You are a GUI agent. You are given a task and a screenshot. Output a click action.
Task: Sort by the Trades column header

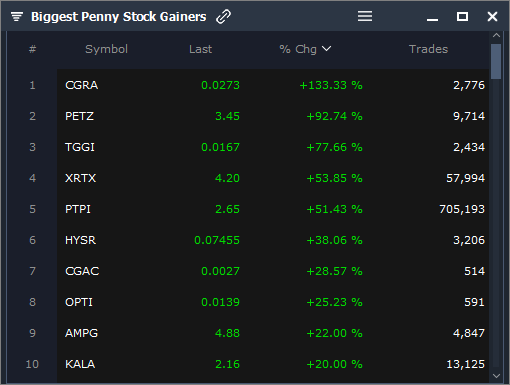(428, 49)
